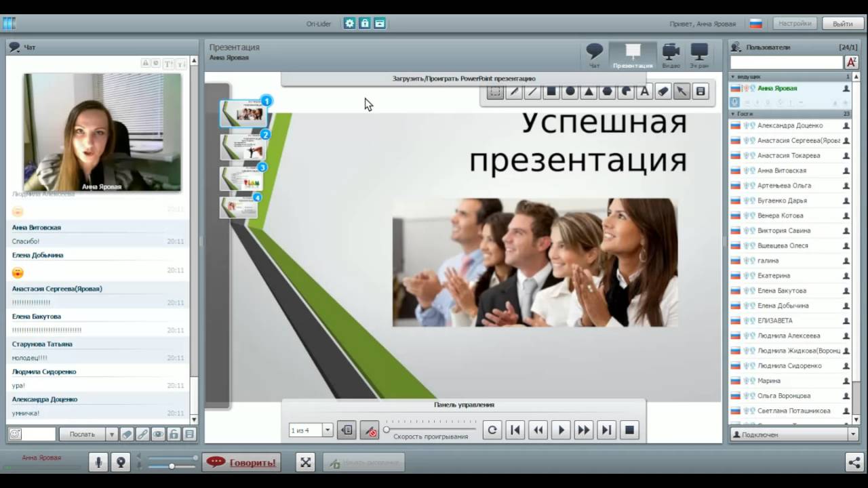Collapse the Ведущих group header
This screenshot has height=488, width=868.
coord(790,77)
